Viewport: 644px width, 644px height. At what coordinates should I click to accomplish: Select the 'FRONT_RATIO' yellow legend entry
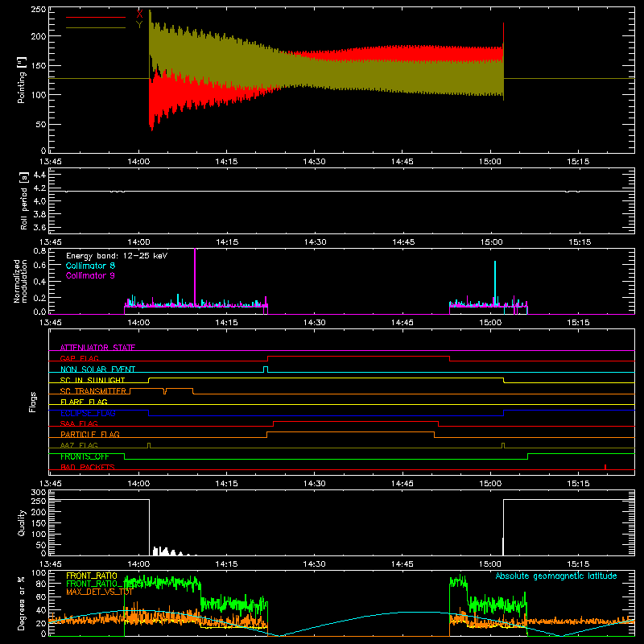(x=92, y=576)
